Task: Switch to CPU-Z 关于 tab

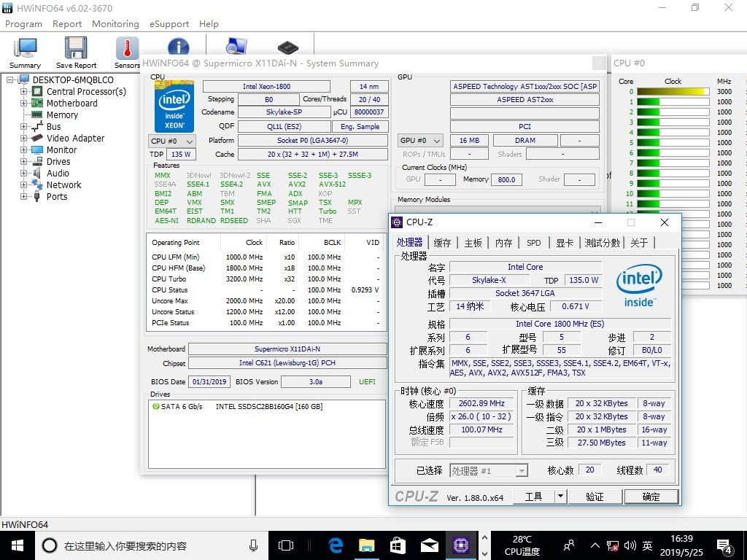Action: (639, 243)
